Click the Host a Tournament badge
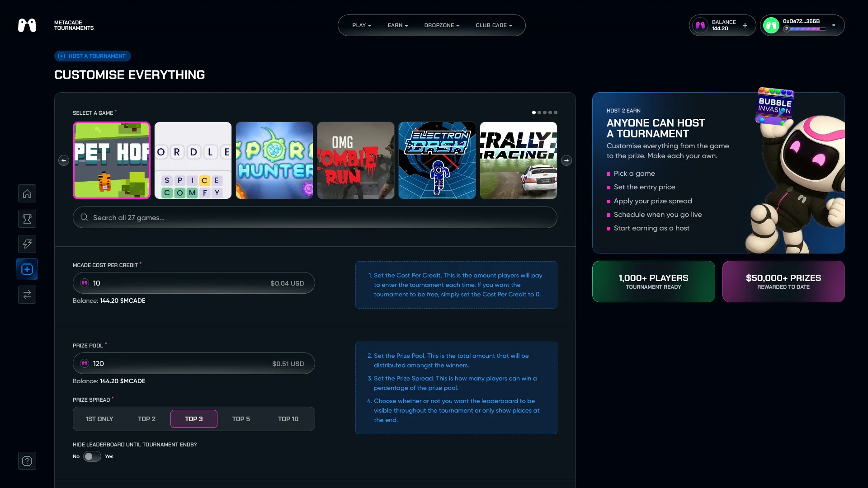 coord(93,56)
